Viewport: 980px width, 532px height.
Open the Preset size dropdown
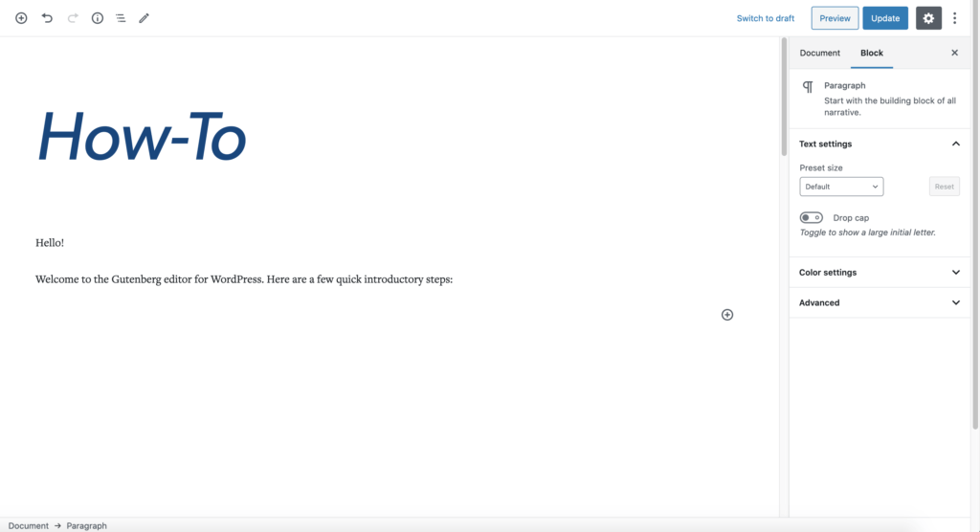tap(841, 187)
